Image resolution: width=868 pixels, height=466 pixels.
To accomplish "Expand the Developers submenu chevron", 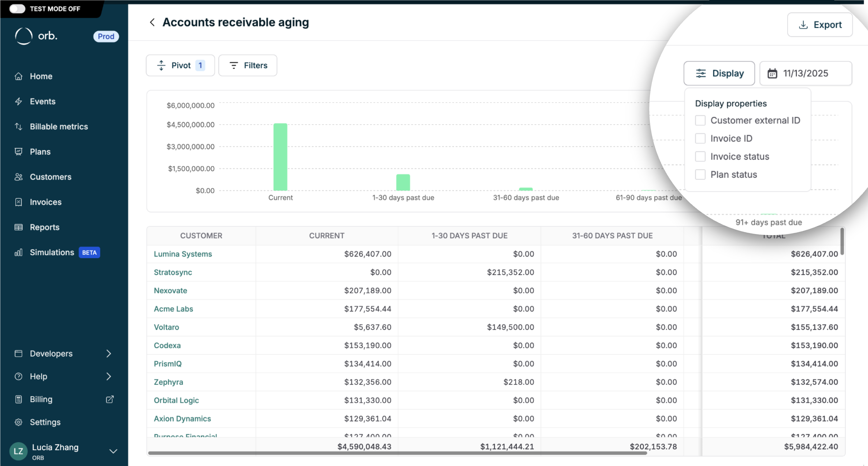I will pos(109,354).
